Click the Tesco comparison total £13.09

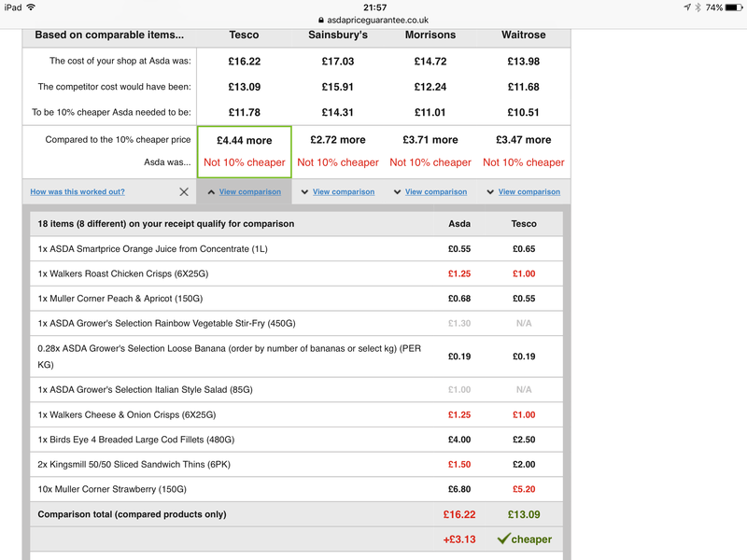[x=524, y=515]
